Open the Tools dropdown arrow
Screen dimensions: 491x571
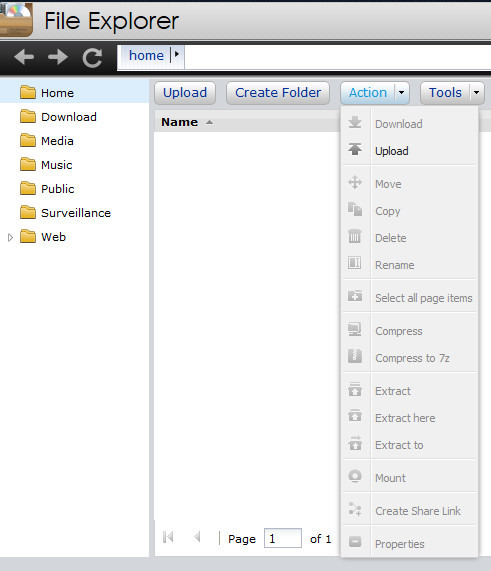pos(476,92)
